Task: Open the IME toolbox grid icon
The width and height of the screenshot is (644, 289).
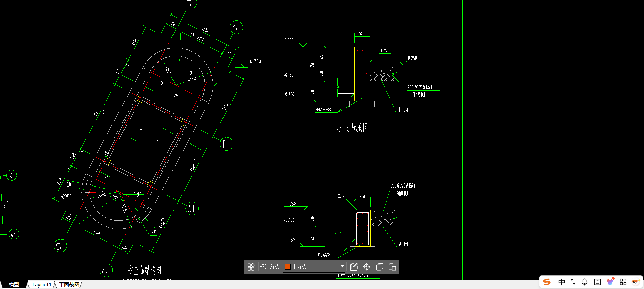Action: pos(623,282)
